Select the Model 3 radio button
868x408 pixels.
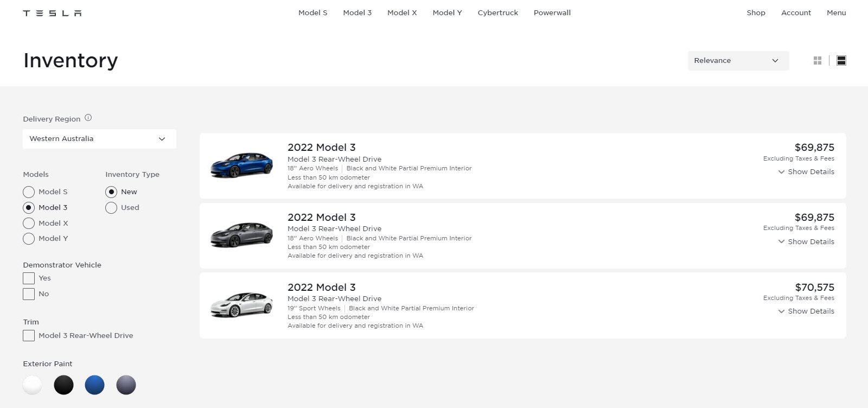tap(29, 208)
